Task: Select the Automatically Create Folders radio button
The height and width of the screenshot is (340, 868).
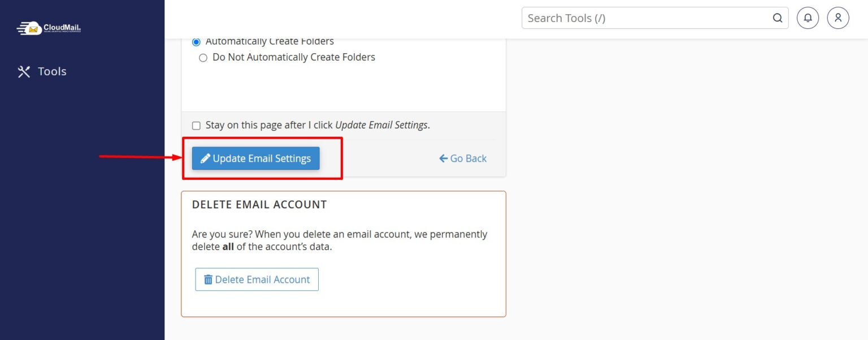Action: tap(196, 42)
